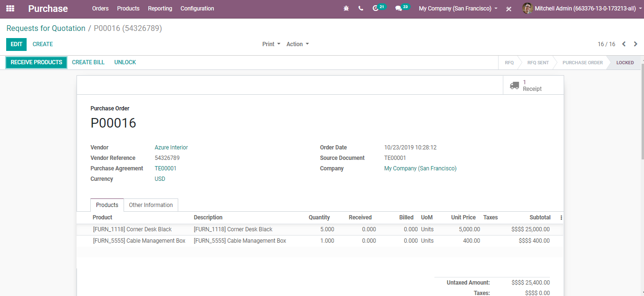The width and height of the screenshot is (644, 296).
Task: Expand the Print dropdown
Action: point(271,44)
